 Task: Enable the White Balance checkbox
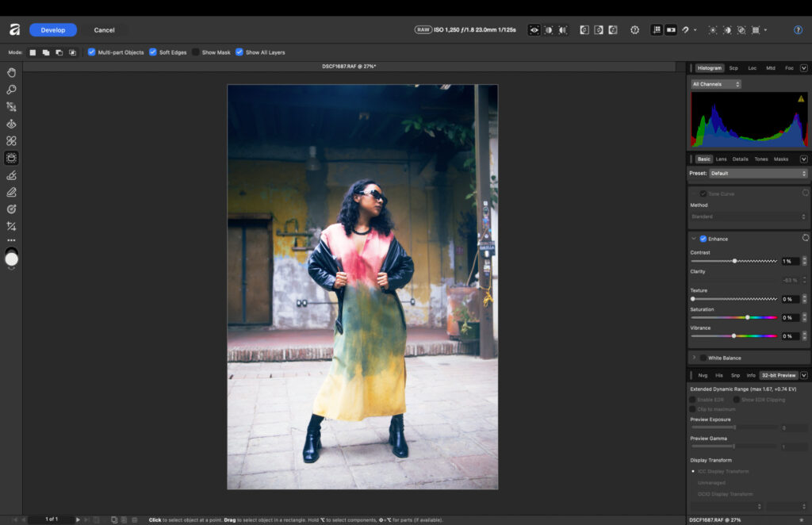point(703,358)
